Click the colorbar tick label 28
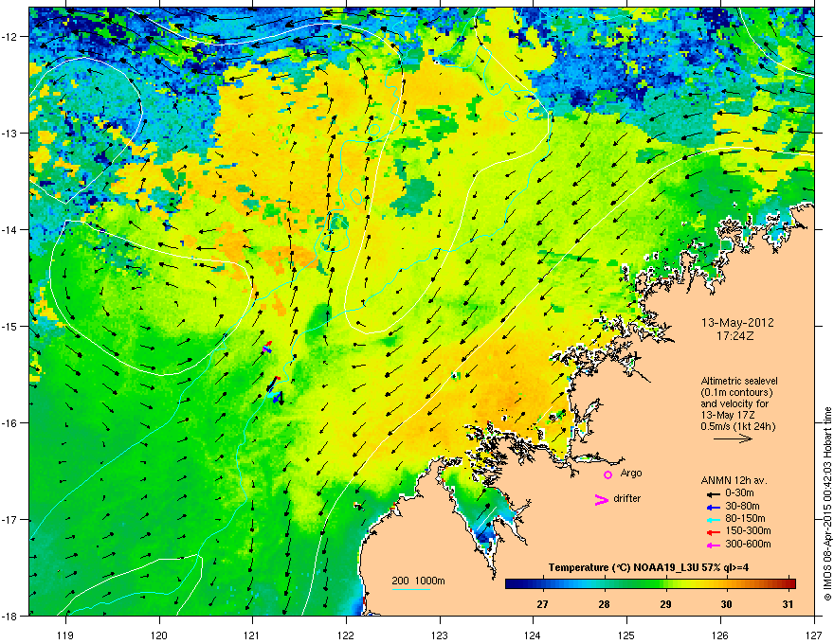This screenshot has height=644, width=834. click(604, 604)
